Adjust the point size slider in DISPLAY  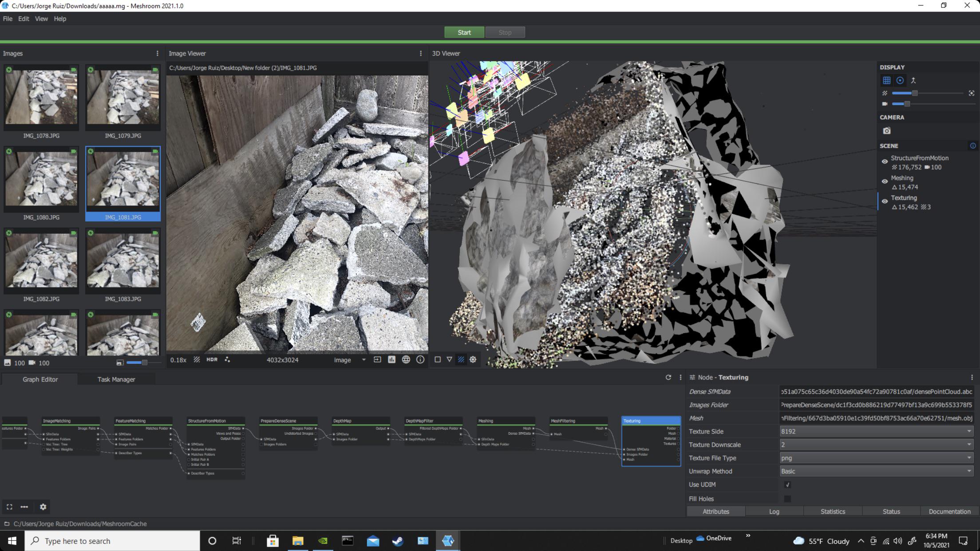coord(914,93)
